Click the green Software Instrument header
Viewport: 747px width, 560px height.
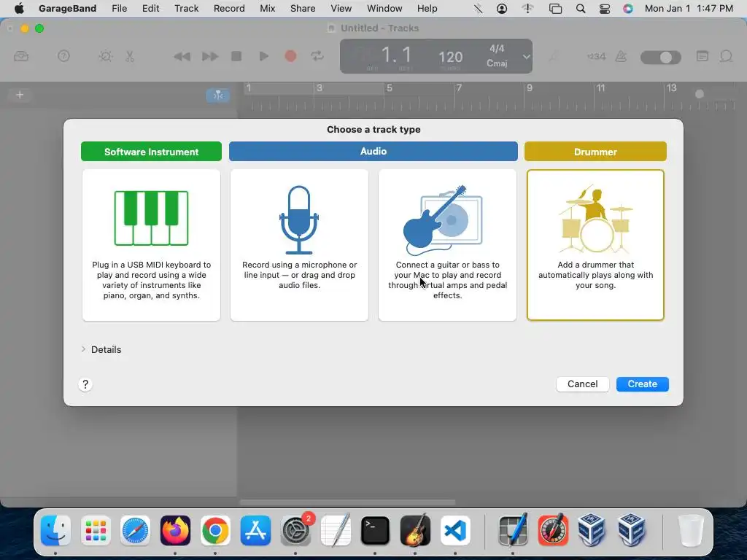tap(151, 152)
